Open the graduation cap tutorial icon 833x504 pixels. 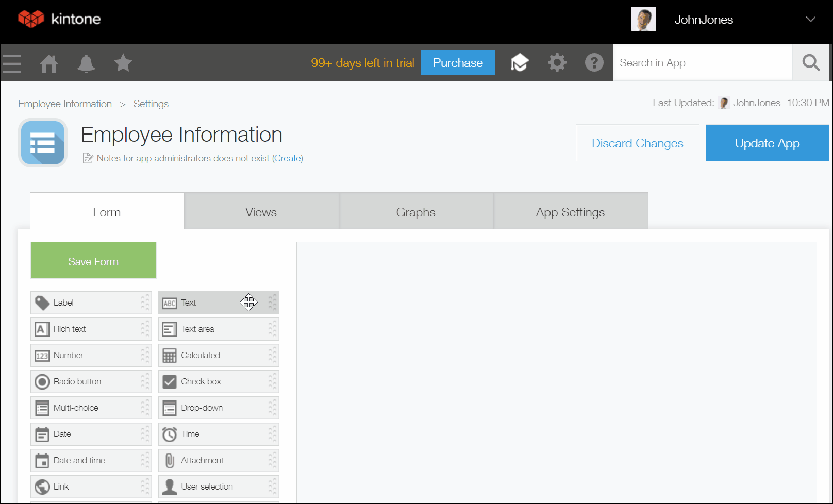pos(520,63)
